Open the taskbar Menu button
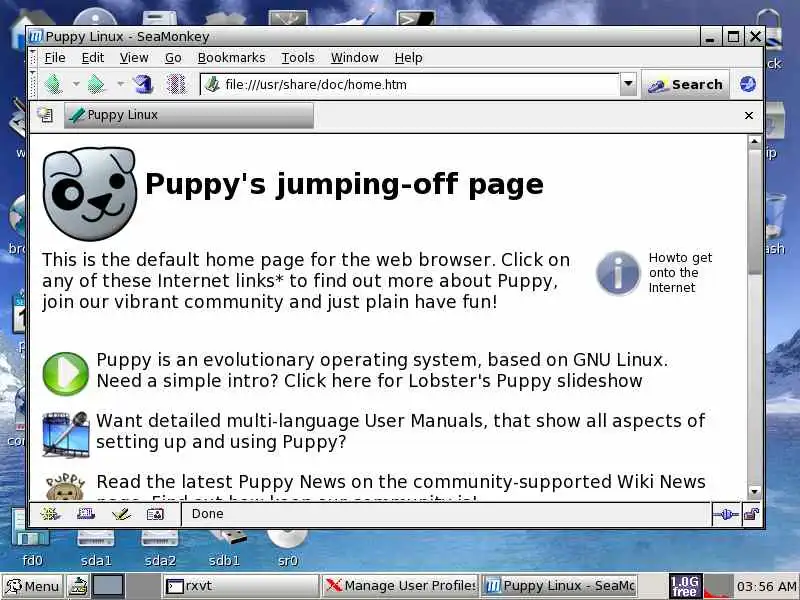The width and height of the screenshot is (800, 600). 32,586
